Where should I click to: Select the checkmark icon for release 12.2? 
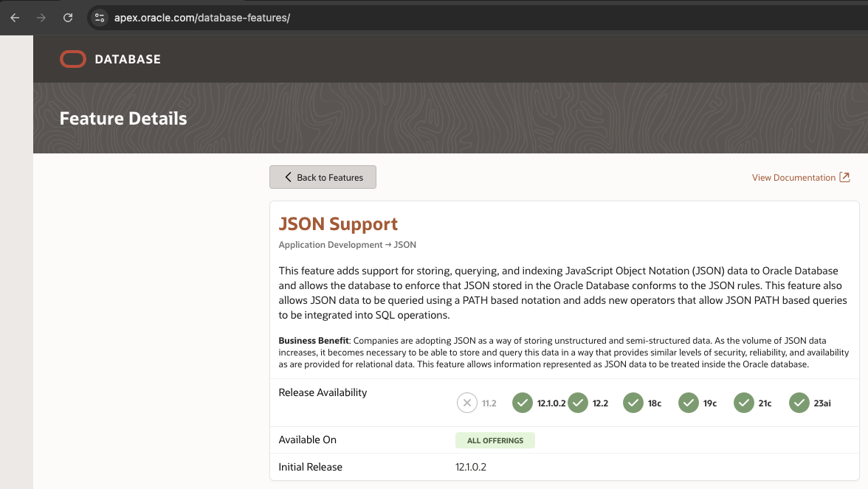point(577,403)
